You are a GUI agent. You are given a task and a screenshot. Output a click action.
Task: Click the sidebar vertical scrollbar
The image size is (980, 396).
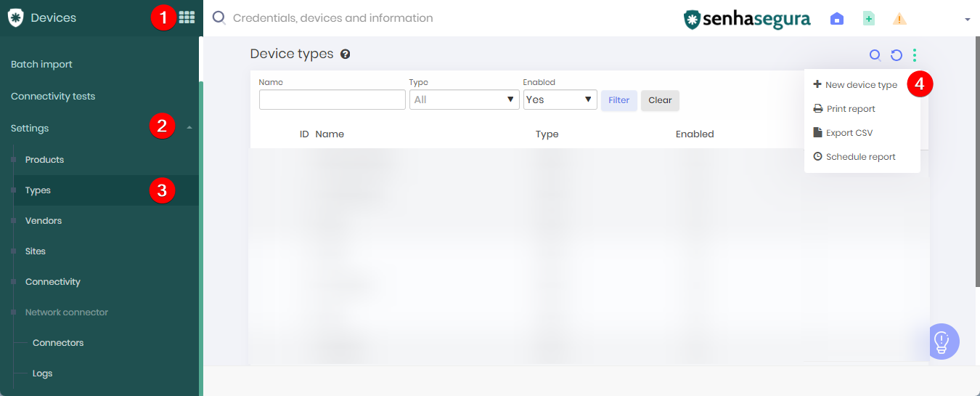(201, 240)
